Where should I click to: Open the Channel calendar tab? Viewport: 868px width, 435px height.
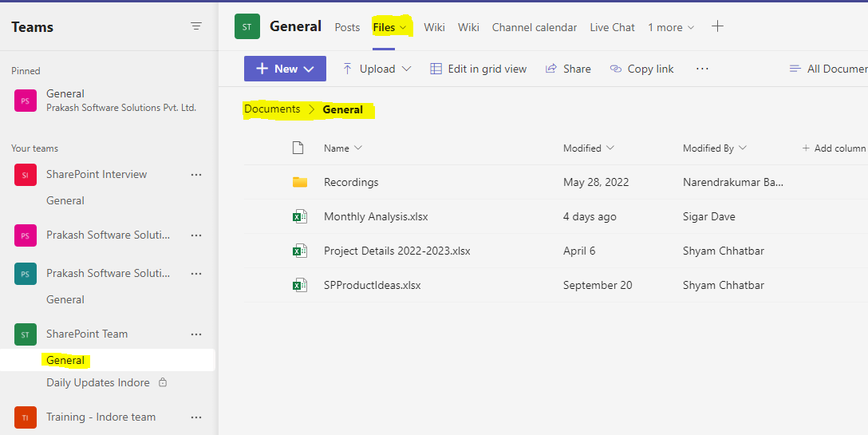(x=534, y=27)
